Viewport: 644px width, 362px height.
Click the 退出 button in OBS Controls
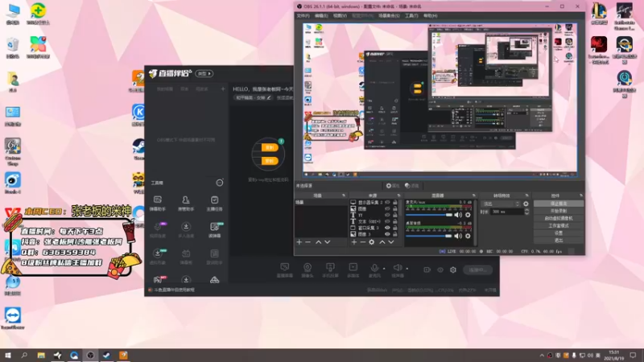pyautogui.click(x=559, y=241)
